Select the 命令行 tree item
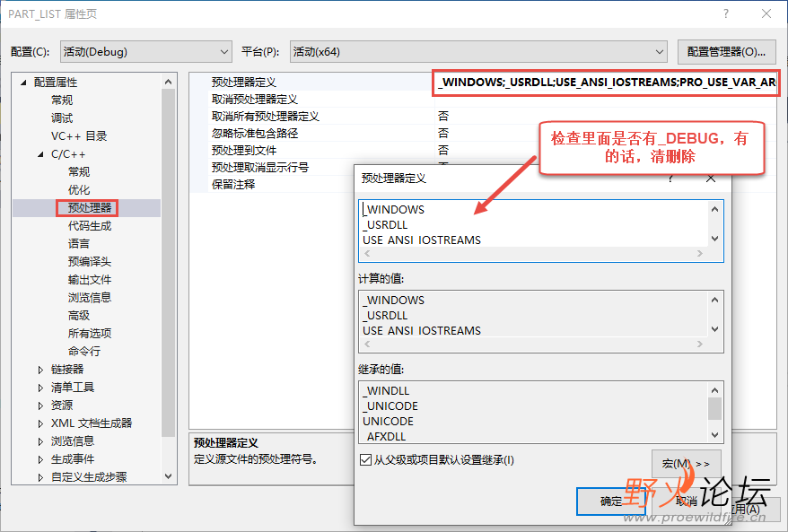This screenshot has height=532, width=788. [x=84, y=352]
